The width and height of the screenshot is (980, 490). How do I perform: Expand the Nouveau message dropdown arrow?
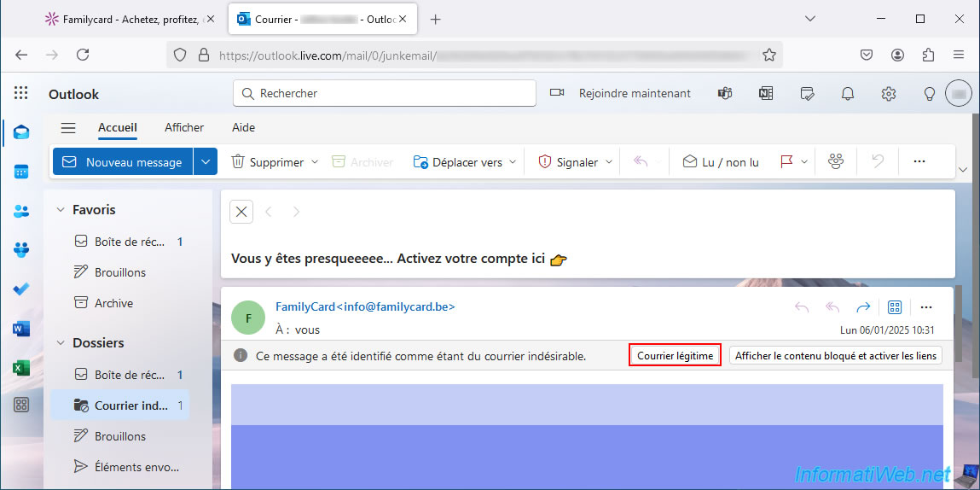click(206, 162)
